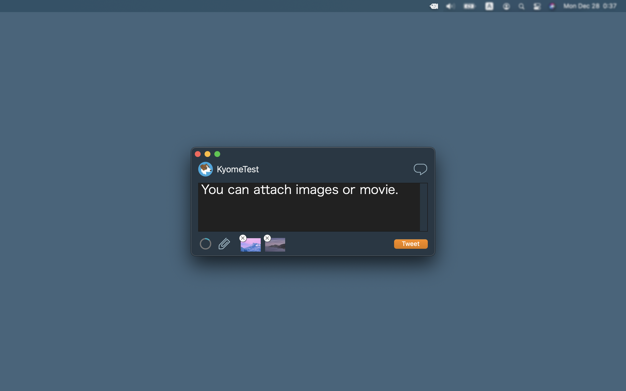This screenshot has width=626, height=391.
Task: Click the paperclip attach media icon
Action: coord(224,244)
